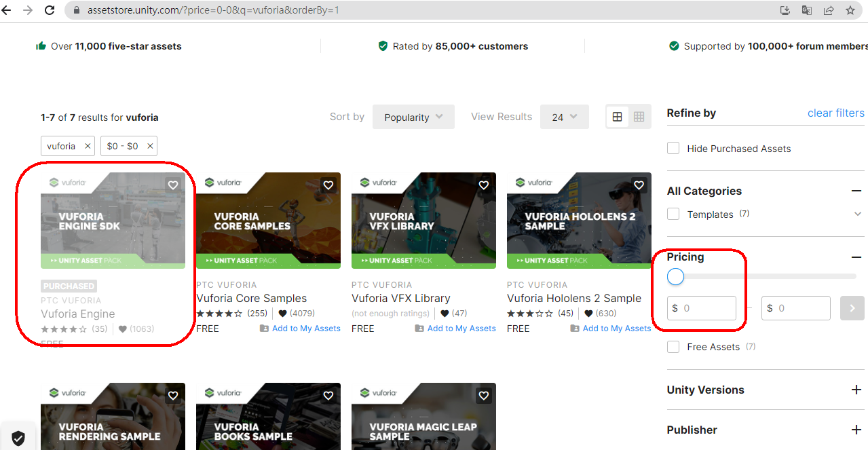Click the translate page icon
The image size is (868, 450).
pyautogui.click(x=807, y=10)
